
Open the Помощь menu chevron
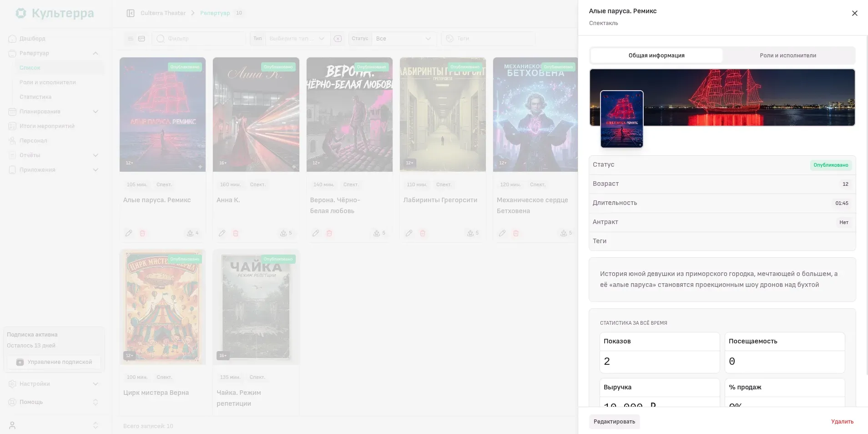tap(96, 402)
